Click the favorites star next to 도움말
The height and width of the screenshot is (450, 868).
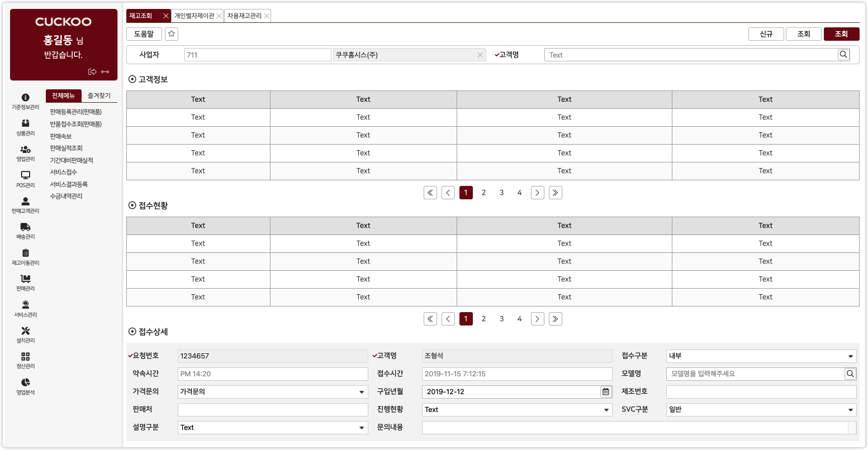pos(172,34)
